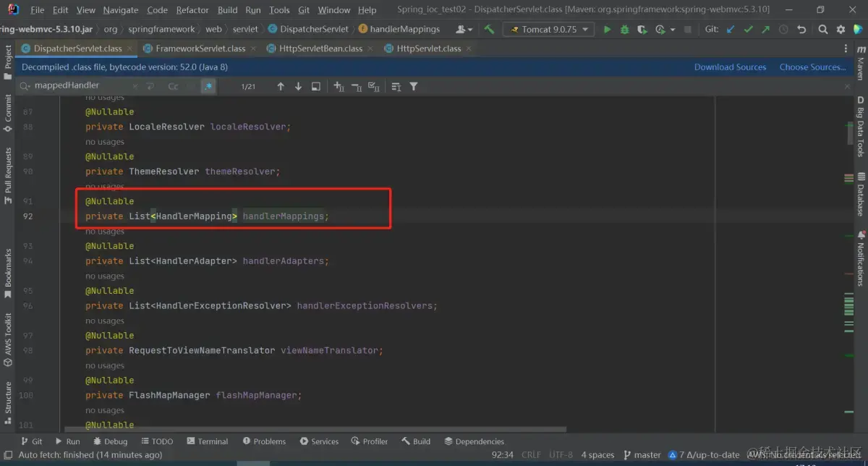Click in the mappedHandler search field

(80, 86)
